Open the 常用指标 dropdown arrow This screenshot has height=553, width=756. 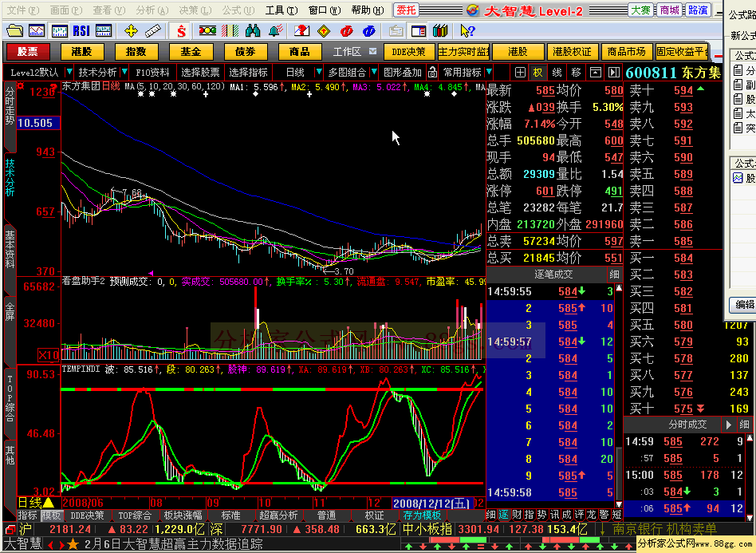(x=490, y=73)
